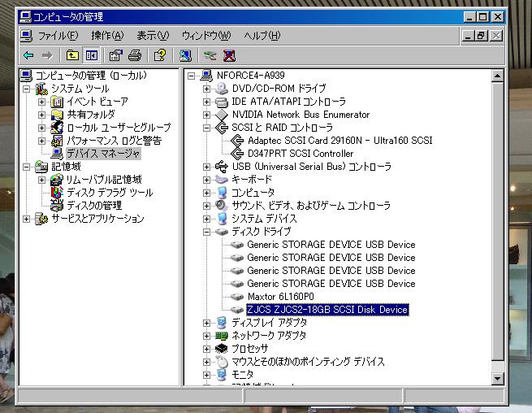Maximize the コンピュータの管理 window
This screenshot has width=532, height=413.
(x=482, y=16)
